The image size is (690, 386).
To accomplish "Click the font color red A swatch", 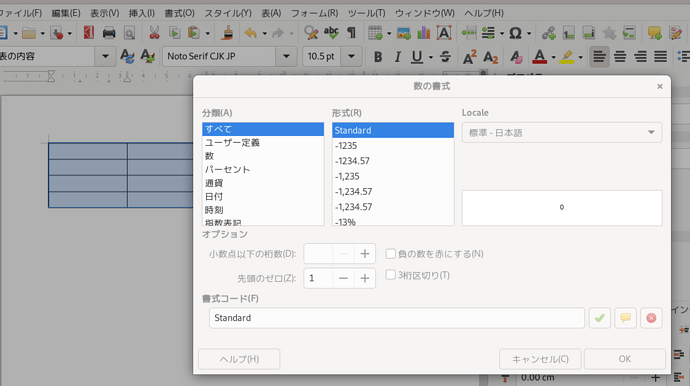I will 540,56.
